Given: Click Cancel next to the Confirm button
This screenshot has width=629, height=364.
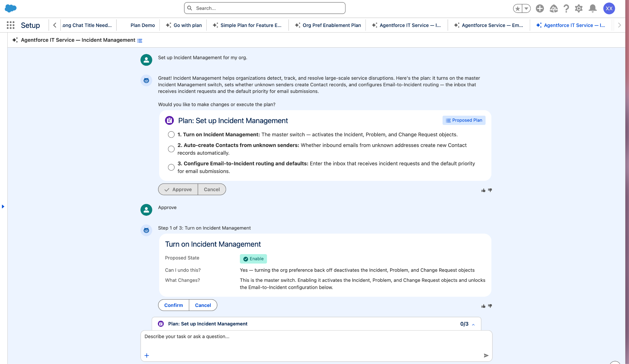Looking at the screenshot, I should coord(203,305).
